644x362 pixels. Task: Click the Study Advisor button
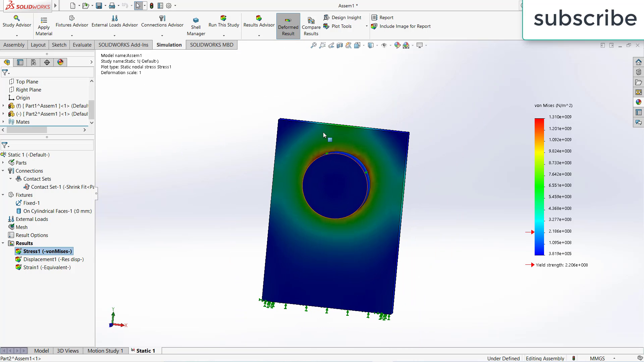pyautogui.click(x=16, y=23)
